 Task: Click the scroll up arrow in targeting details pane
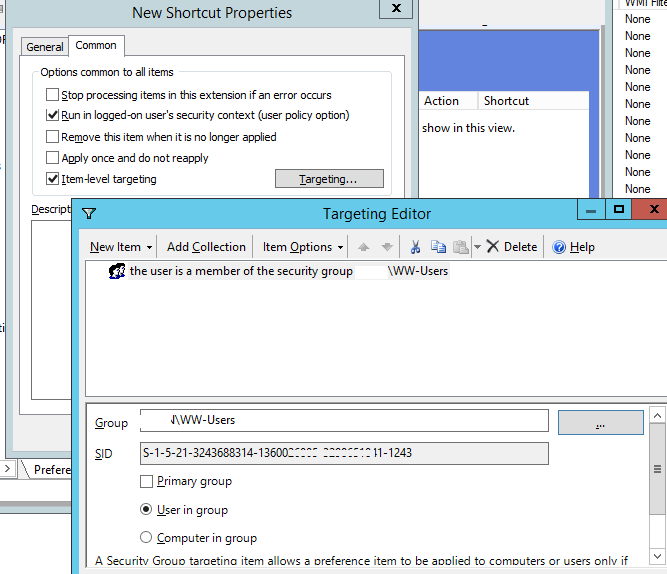point(657,416)
